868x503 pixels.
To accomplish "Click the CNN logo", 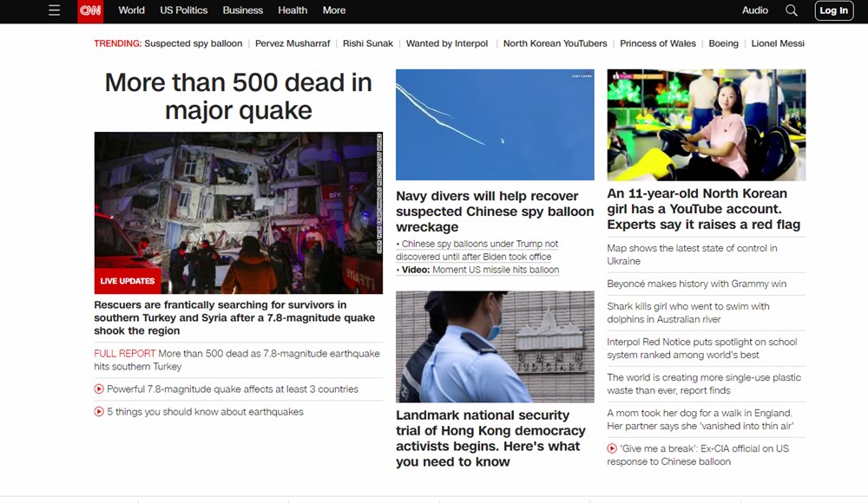I will (89, 10).
